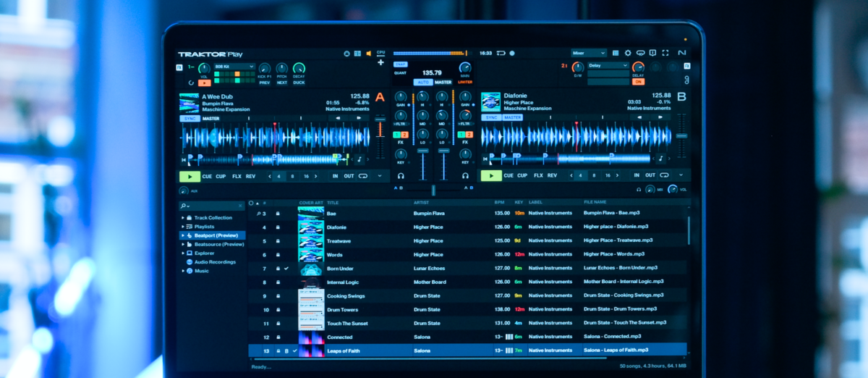This screenshot has height=378, width=868.
Task: Click the loop icon on Deck A
Action: (x=363, y=175)
